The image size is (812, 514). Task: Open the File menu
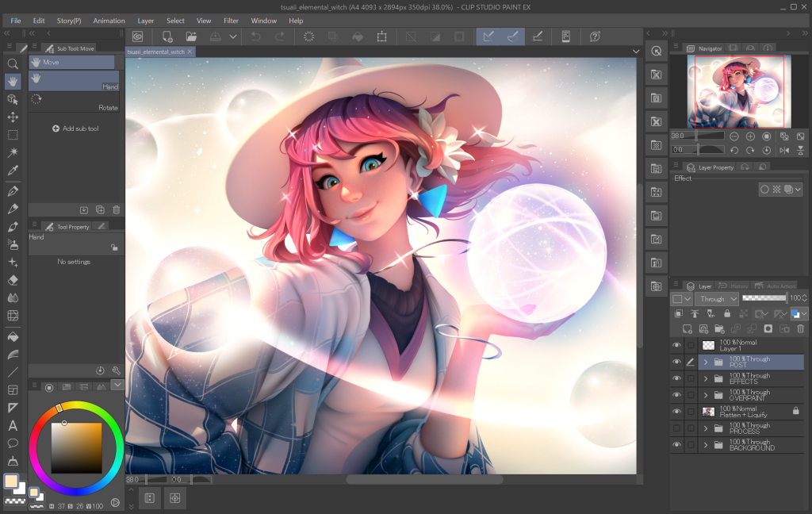pyautogui.click(x=16, y=21)
